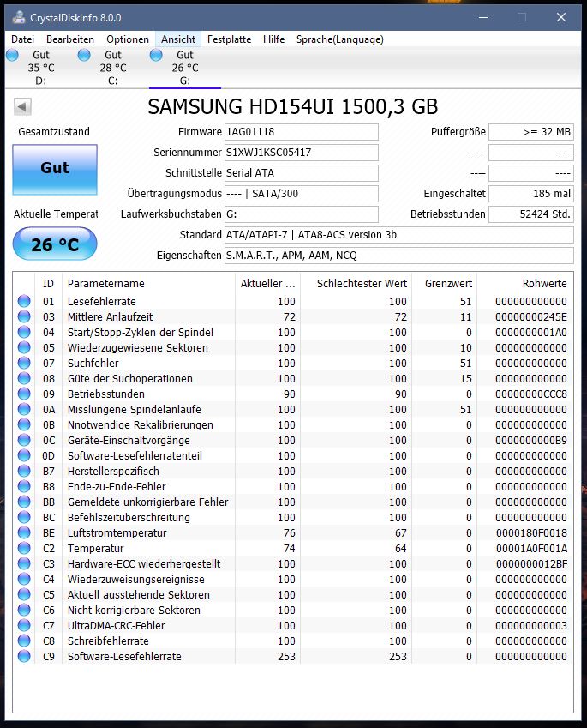
Task: Click status orb of Hardware-ECC wiederhergestellt row
Action: click(x=24, y=563)
